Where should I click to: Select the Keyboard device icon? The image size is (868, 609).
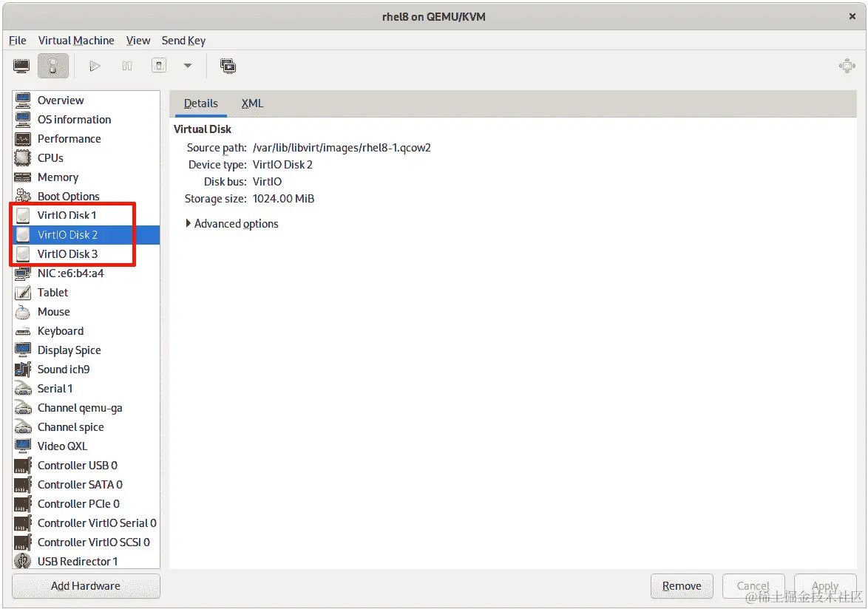[23, 331]
